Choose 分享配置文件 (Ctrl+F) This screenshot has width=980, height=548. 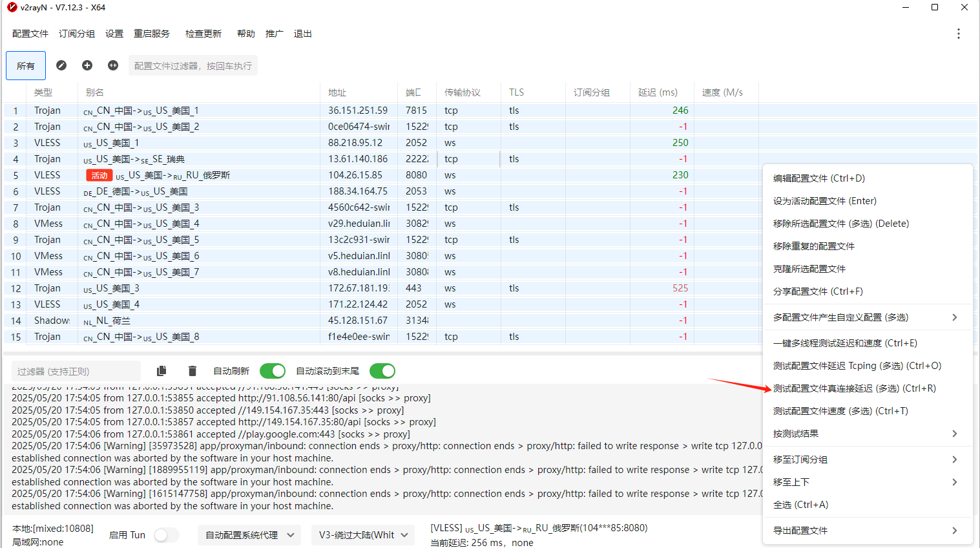[868, 291]
